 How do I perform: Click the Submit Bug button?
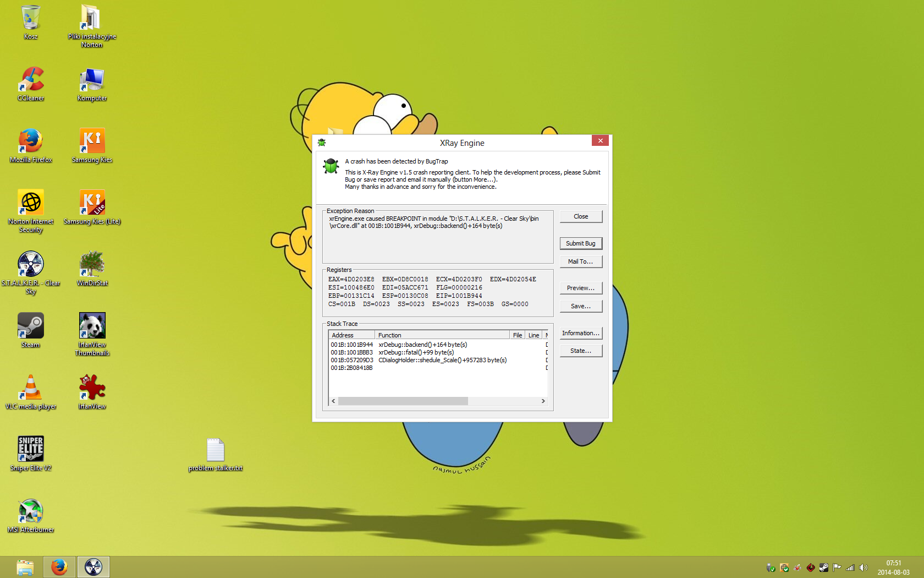click(581, 243)
